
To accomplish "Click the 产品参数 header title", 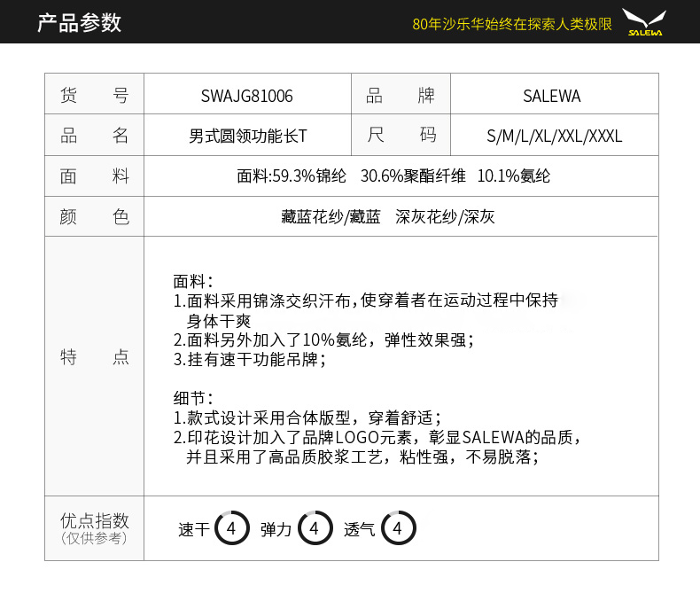I will point(79,23).
